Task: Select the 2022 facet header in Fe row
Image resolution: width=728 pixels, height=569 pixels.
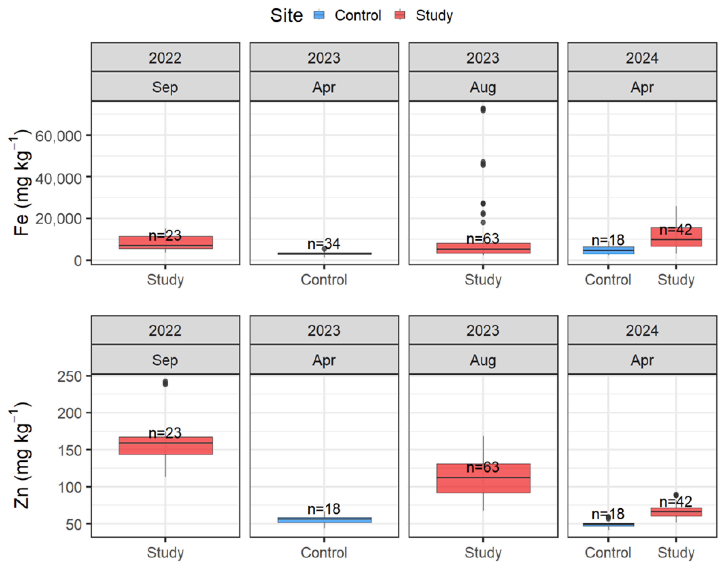Action: [x=165, y=58]
